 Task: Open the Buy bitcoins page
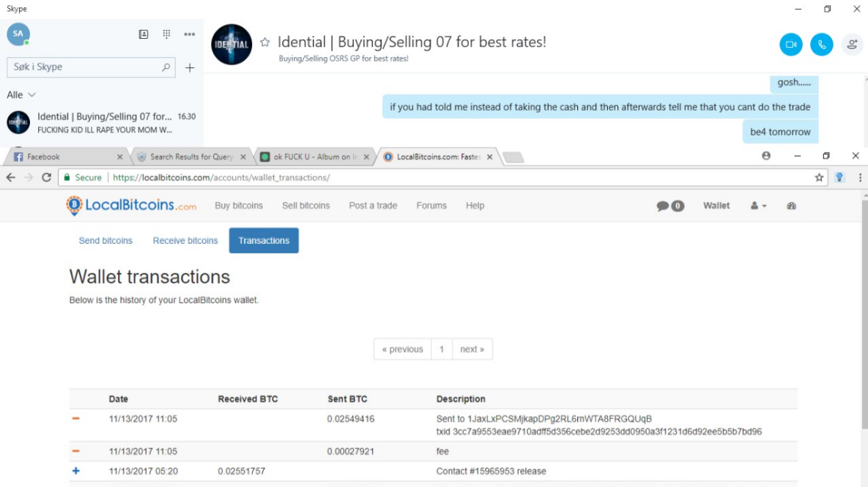pos(239,206)
